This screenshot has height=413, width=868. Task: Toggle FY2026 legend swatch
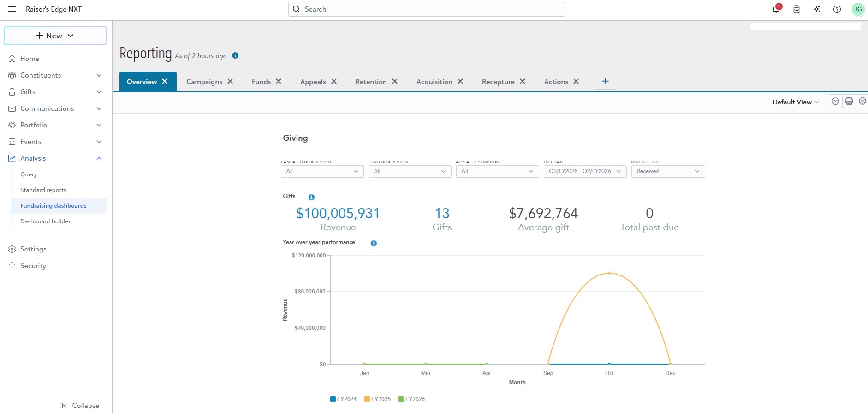click(x=401, y=399)
